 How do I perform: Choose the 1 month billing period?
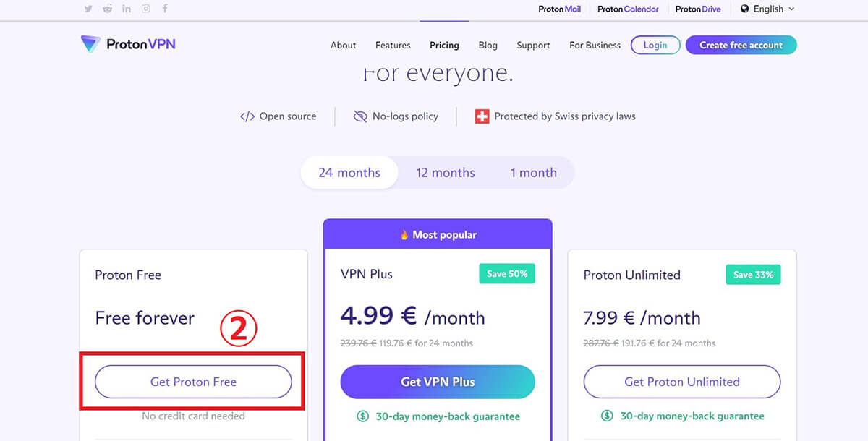(x=534, y=173)
